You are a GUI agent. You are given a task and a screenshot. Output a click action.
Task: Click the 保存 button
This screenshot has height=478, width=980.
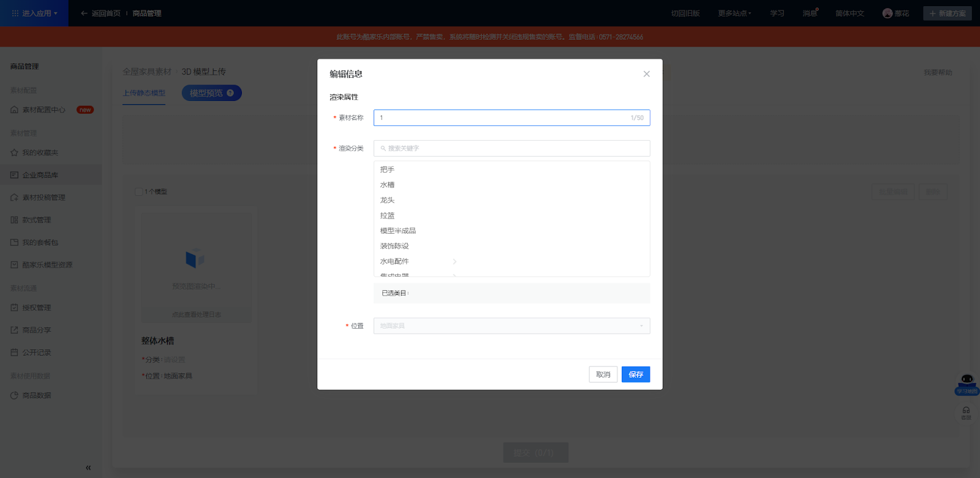635,375
